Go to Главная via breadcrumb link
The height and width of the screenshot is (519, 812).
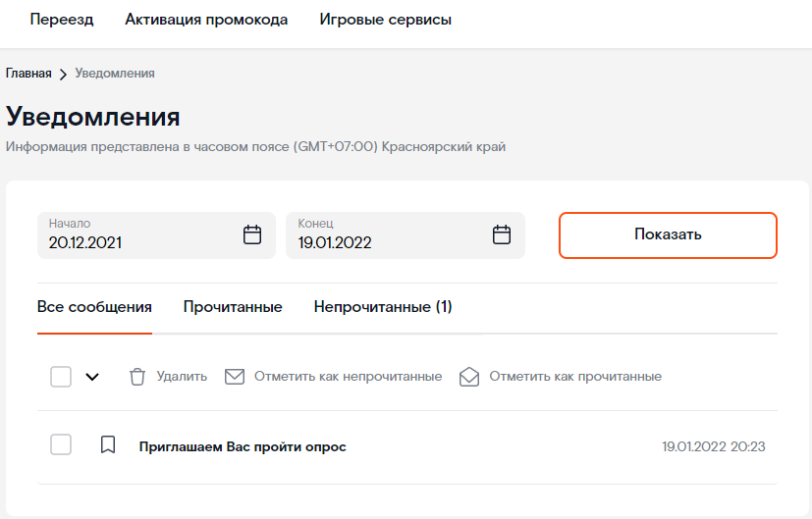28,74
